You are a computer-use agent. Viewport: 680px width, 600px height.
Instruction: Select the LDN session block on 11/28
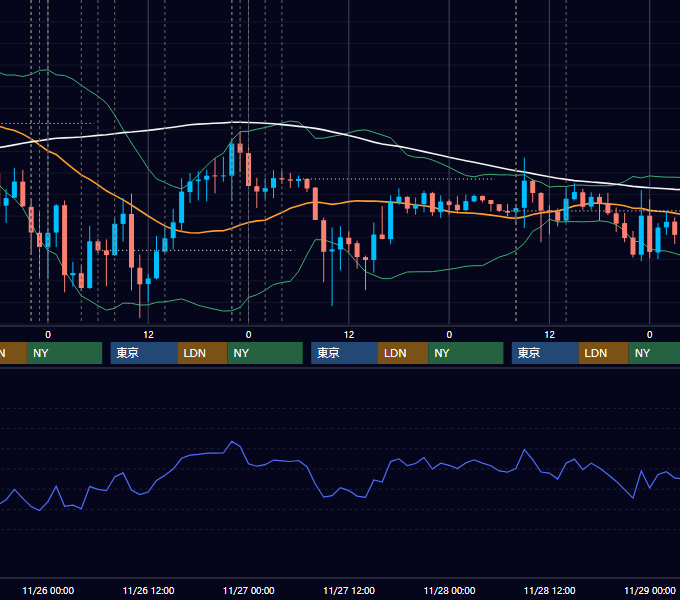[604, 353]
